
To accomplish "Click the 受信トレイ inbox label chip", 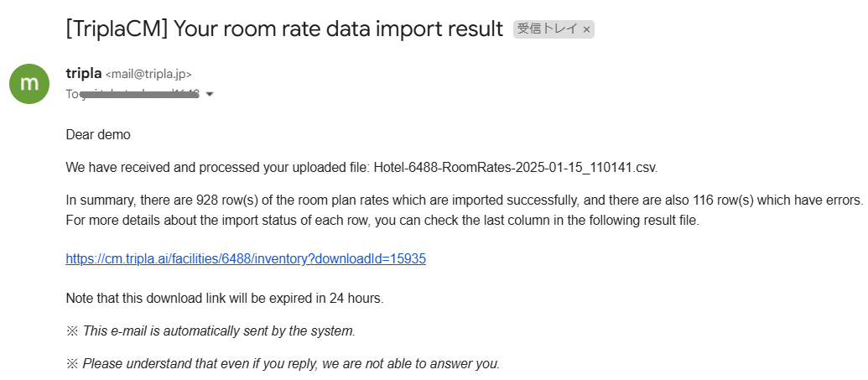I will tap(547, 29).
